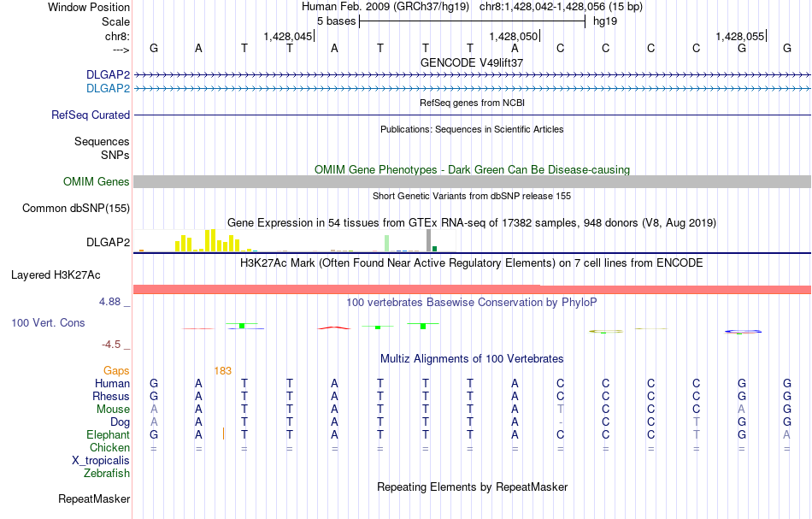Click the GTEx Gene Expression in 54 tissues title

click(472, 222)
